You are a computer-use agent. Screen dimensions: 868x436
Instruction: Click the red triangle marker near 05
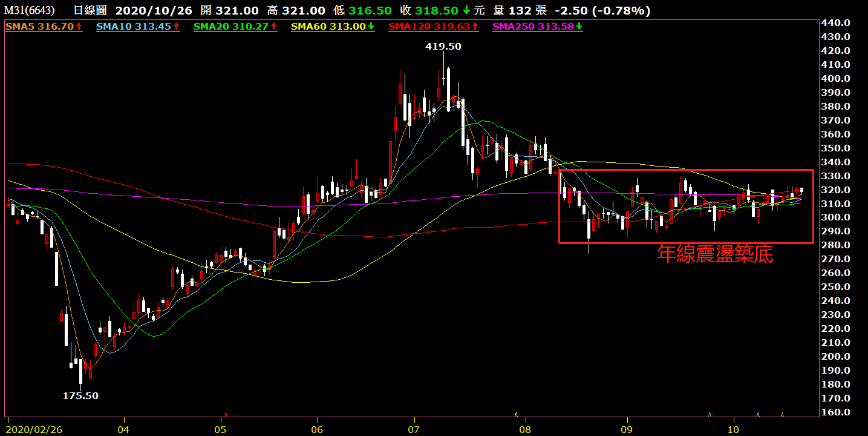[225, 415]
